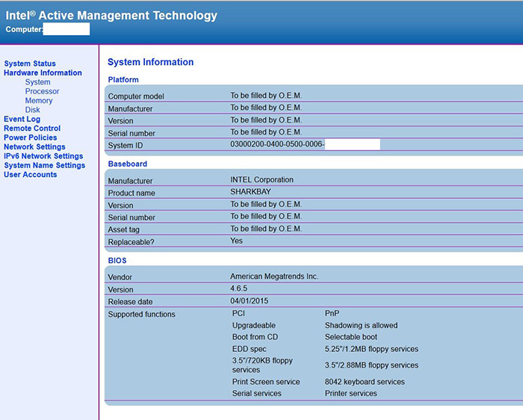Select the PCI supported function
This screenshot has width=523, height=420.
(238, 313)
